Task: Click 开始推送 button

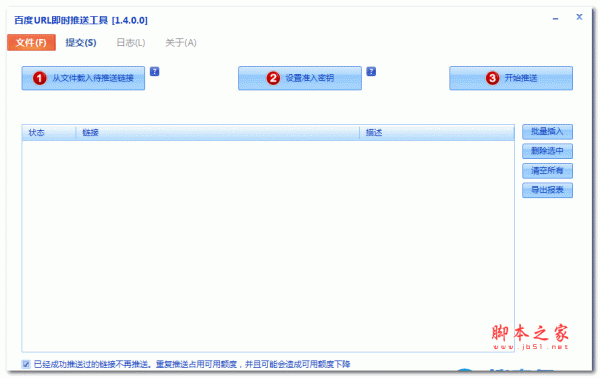Action: 511,78
